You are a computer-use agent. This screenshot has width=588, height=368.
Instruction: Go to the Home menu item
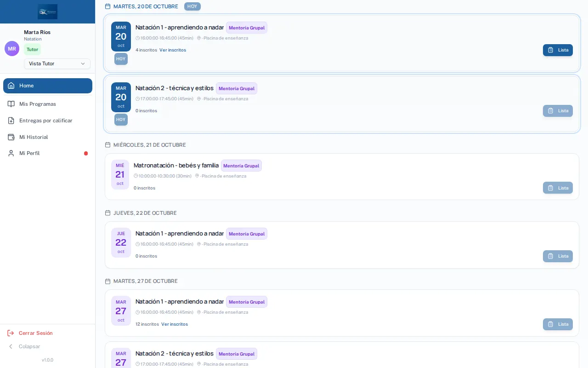pyautogui.click(x=48, y=86)
